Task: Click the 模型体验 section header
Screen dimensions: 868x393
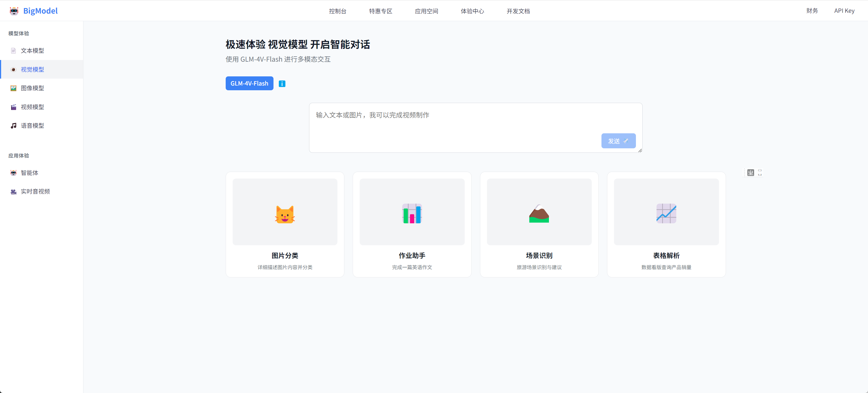Action: [x=19, y=33]
